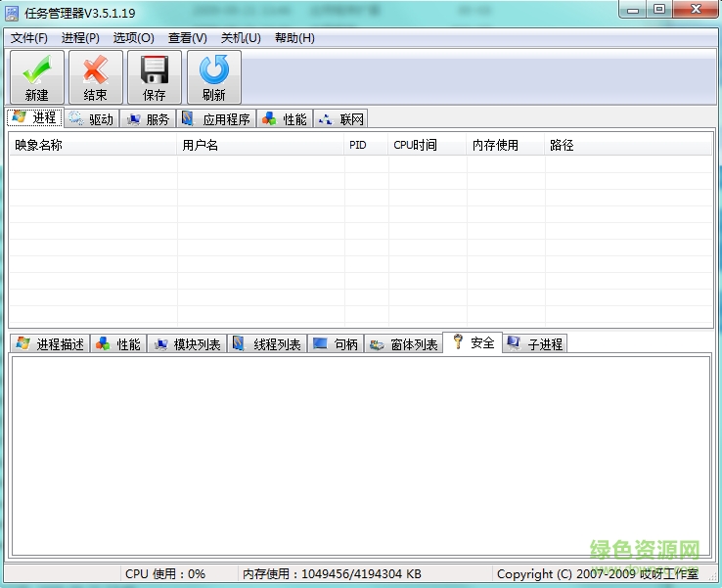Image resolution: width=722 pixels, height=588 pixels.
Task: Maximize the 任务管理器 window
Action: [659, 9]
